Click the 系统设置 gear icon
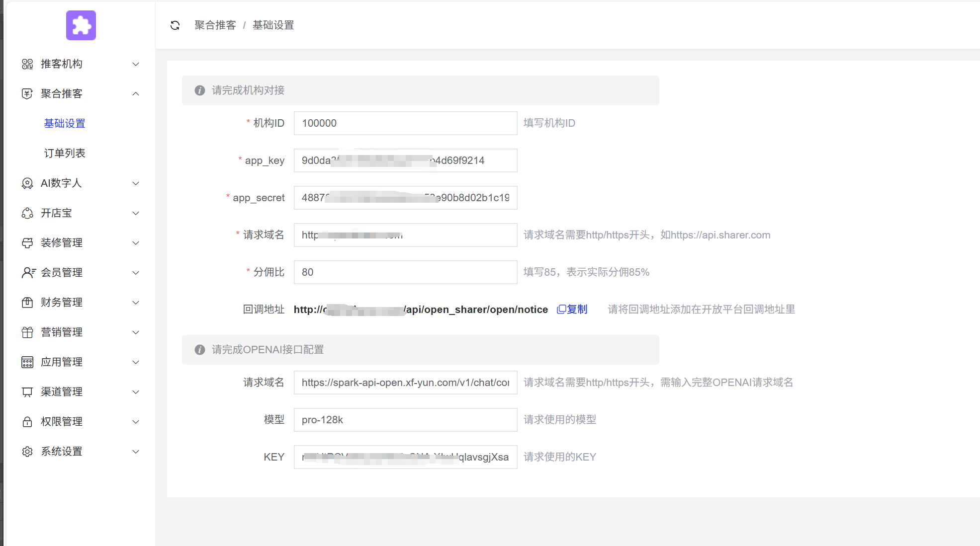The image size is (980, 546). (27, 452)
